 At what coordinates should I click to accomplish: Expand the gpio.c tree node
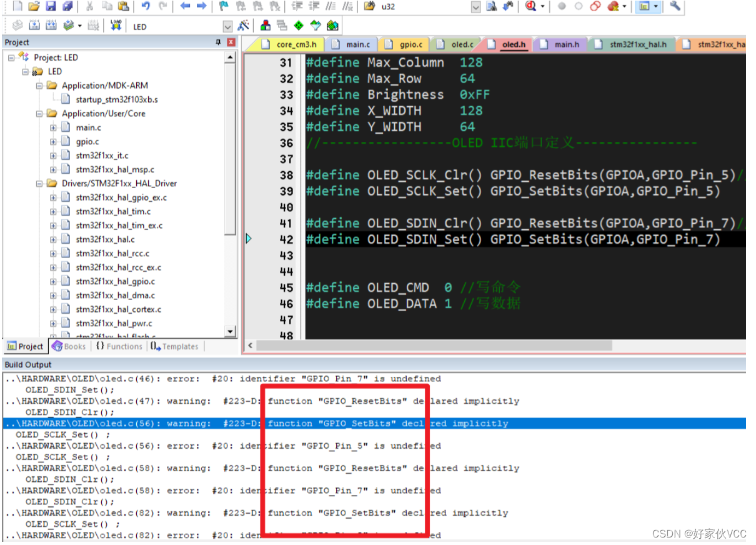(x=54, y=142)
